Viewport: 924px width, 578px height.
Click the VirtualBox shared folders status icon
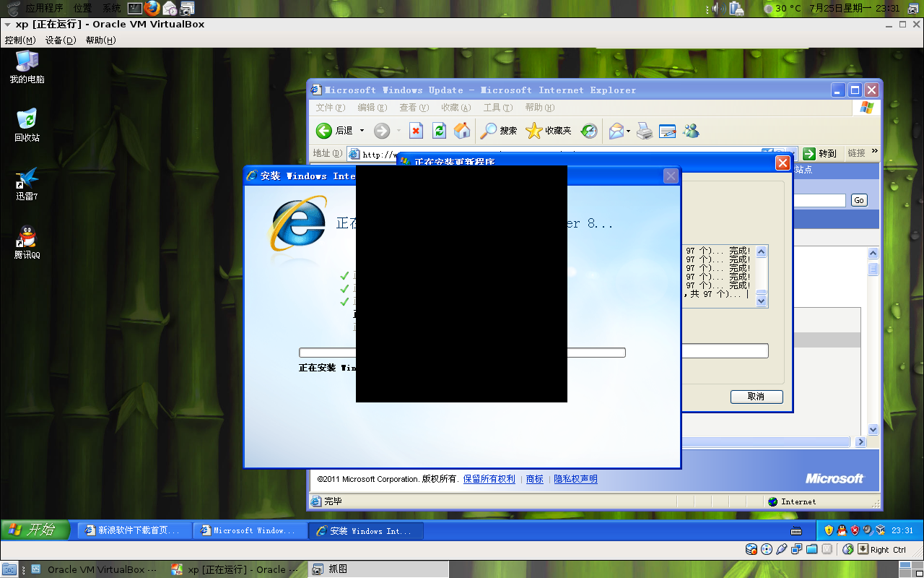click(x=812, y=550)
